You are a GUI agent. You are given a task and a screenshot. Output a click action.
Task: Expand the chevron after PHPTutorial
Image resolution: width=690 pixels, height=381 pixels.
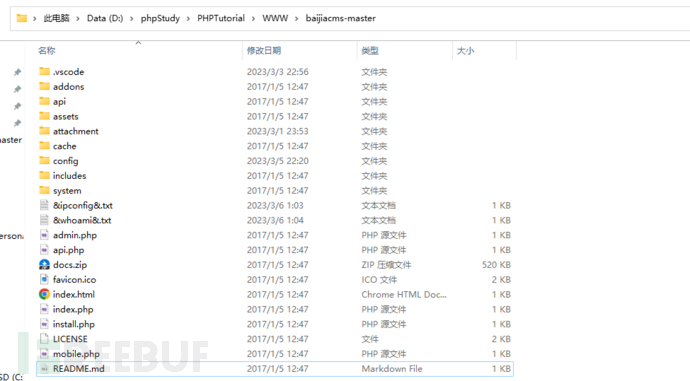point(253,18)
